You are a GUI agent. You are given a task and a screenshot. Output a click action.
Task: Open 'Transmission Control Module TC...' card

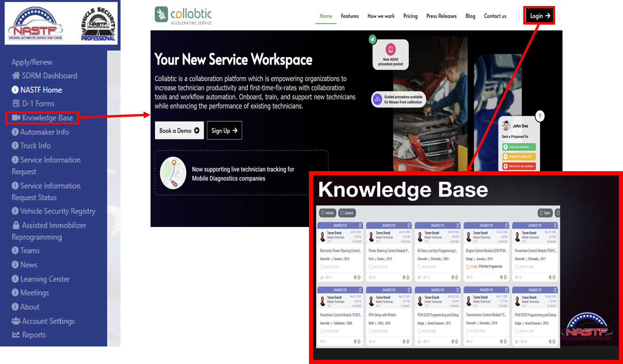[x=486, y=315]
